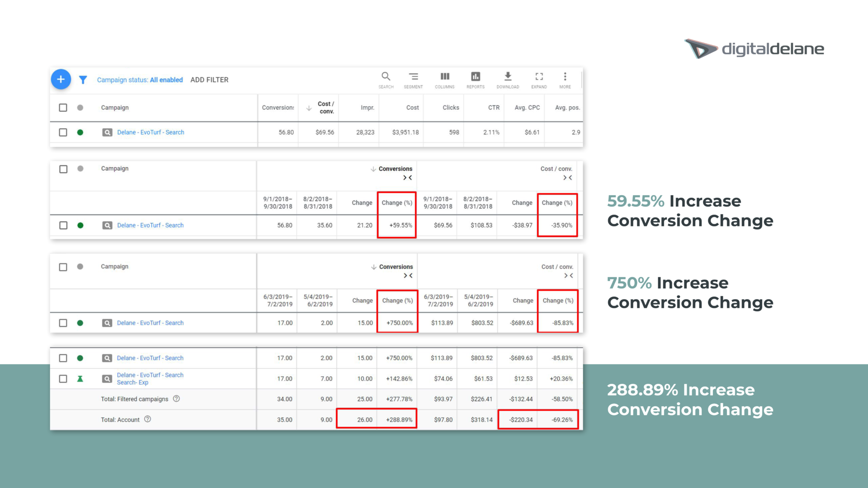Screen dimensions: 868x488
Task: Collapse the Cost / conv. group in the 2019 table
Action: coord(569,276)
